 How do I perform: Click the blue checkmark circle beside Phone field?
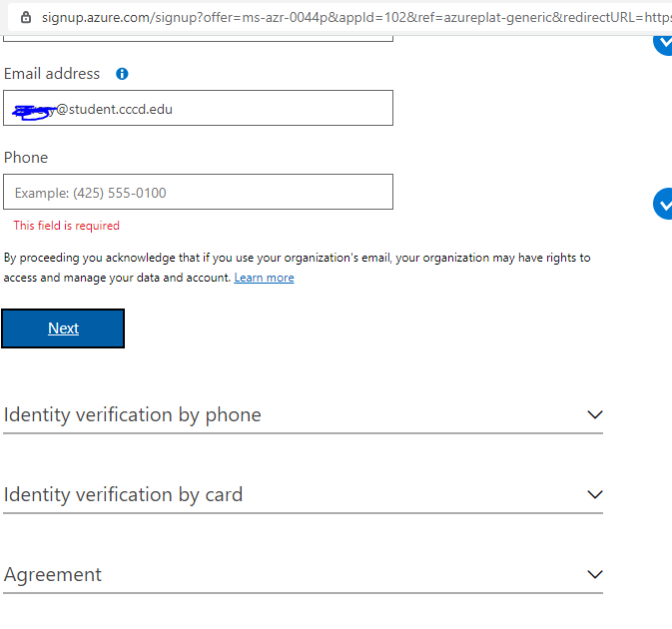(x=663, y=204)
